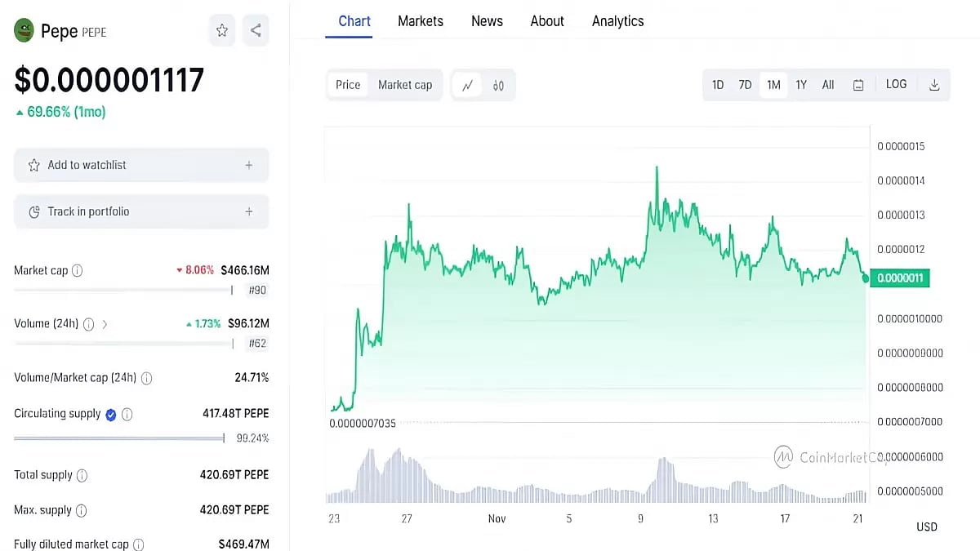This screenshot has width=980, height=551.
Task: Open the Markets tab
Action: coord(421,21)
